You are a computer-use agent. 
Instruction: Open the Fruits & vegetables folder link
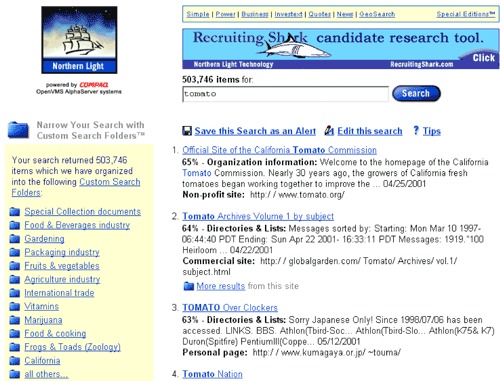click(62, 266)
